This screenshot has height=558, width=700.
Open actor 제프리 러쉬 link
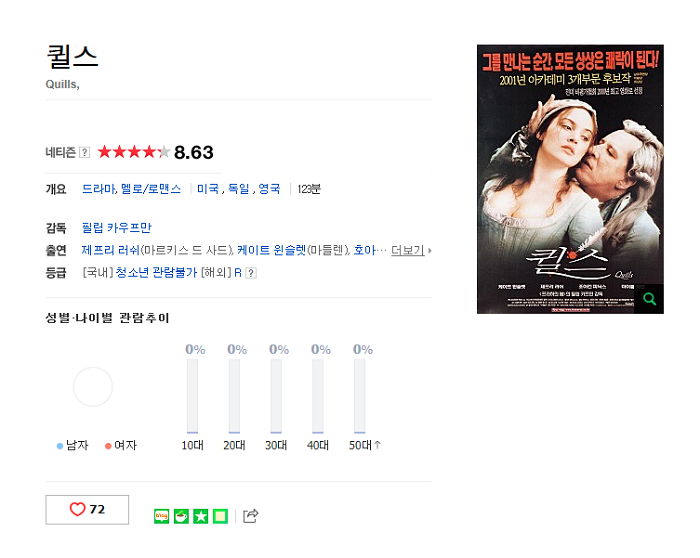(x=111, y=250)
